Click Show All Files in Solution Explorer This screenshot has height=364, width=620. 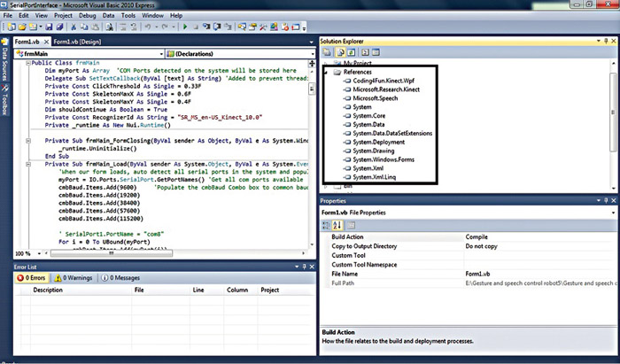(339, 53)
